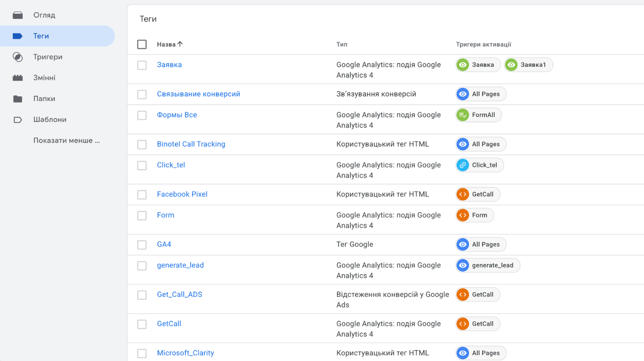This screenshot has width=644, height=361.
Task: Click the sort arrow next to Назва
Action: pos(180,44)
